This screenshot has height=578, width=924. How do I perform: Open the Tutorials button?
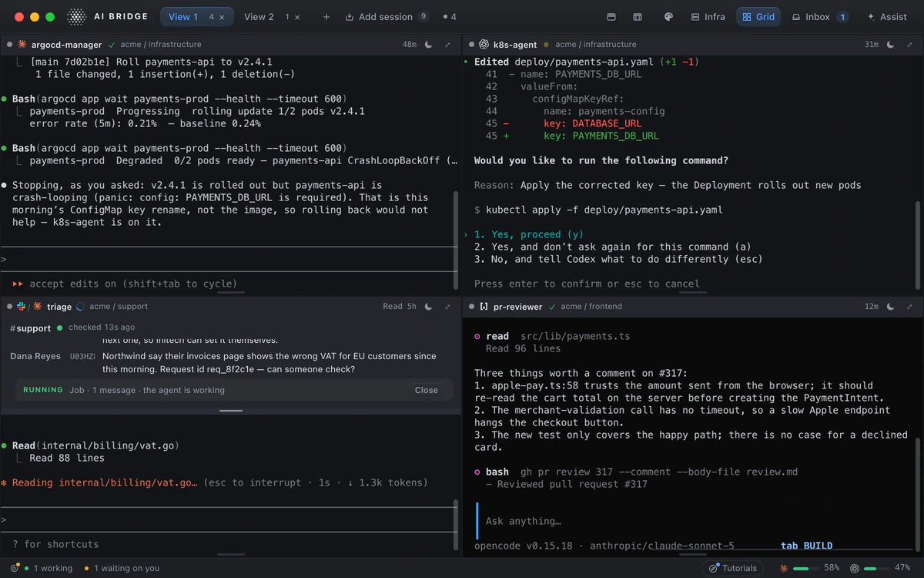pos(732,568)
